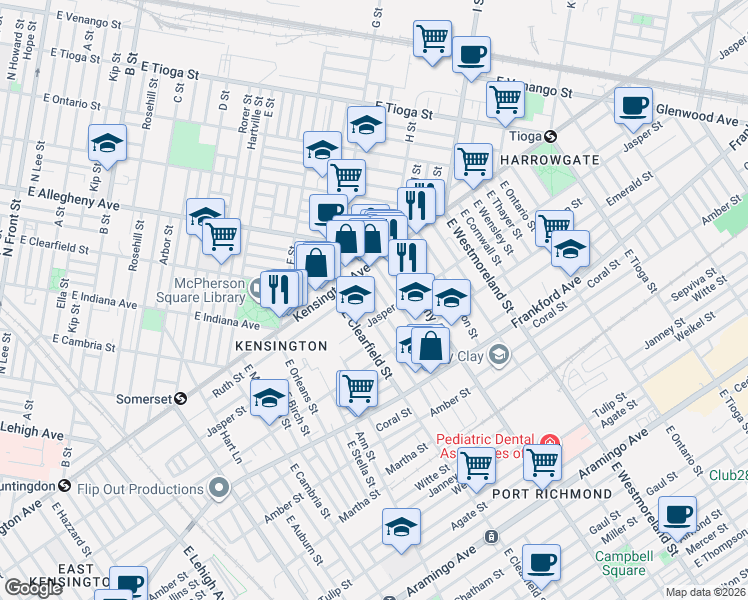Image resolution: width=748 pixels, height=600 pixels.
Task: Click the Flip Out Productions label
Action: [140, 489]
